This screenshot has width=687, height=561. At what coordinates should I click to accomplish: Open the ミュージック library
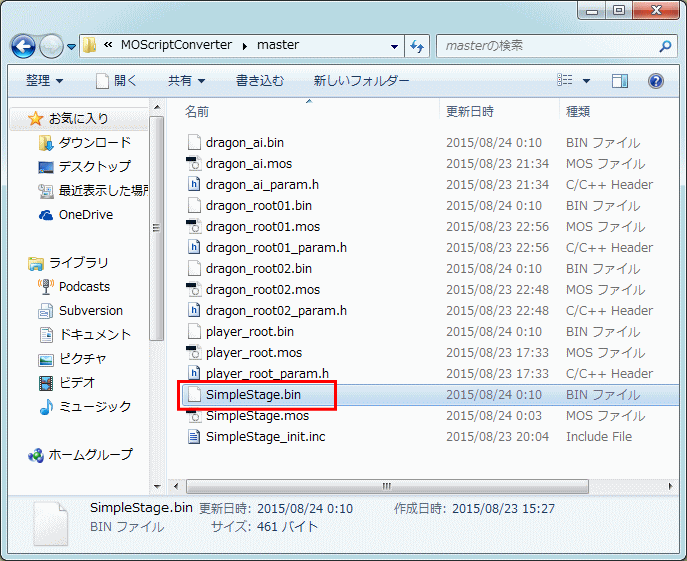[95, 407]
